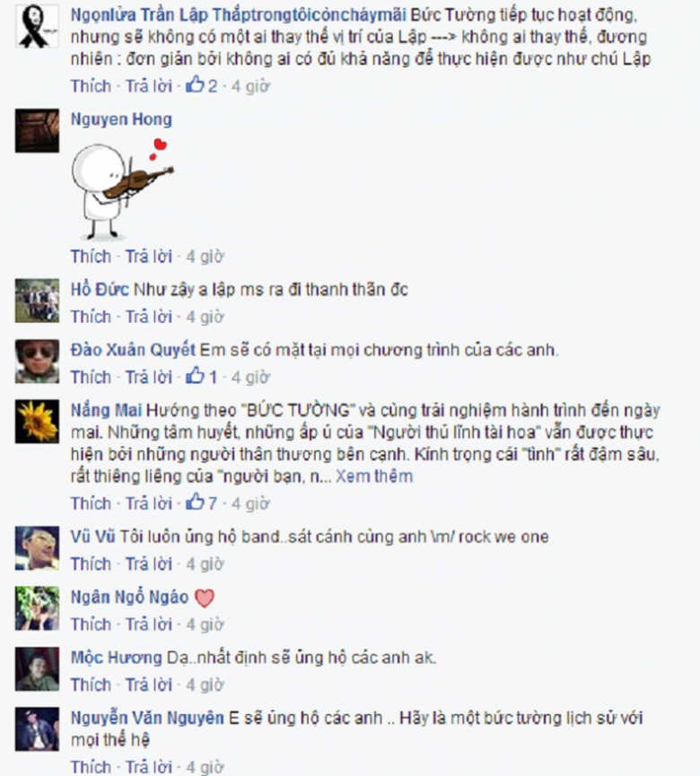
Task: Open the sunflower avatar of Nắng Mai
Action: (37, 422)
